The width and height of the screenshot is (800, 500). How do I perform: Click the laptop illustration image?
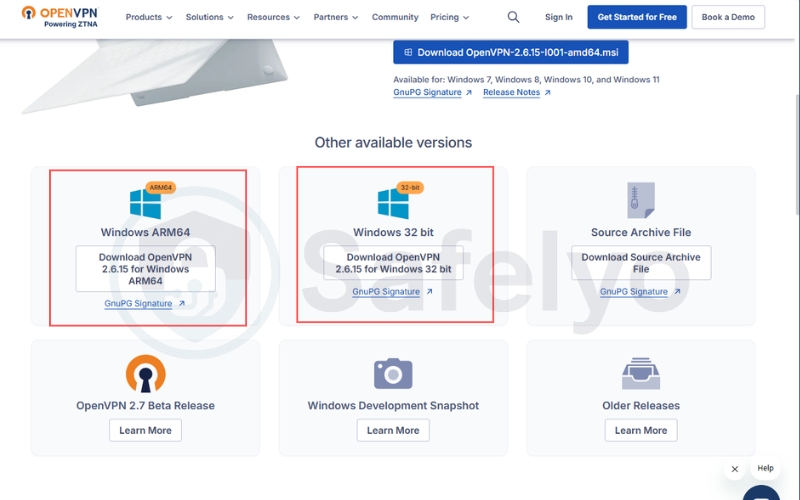156,76
